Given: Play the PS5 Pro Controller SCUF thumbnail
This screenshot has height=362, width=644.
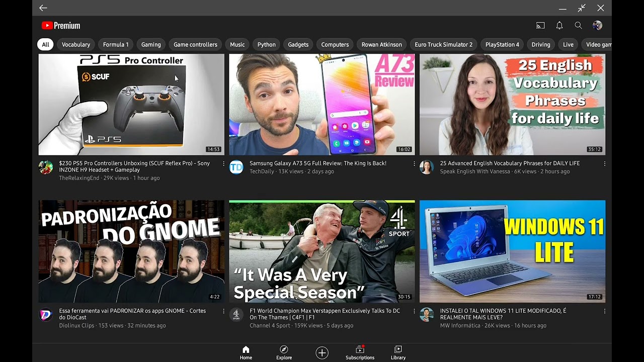Looking at the screenshot, I should pos(131,105).
